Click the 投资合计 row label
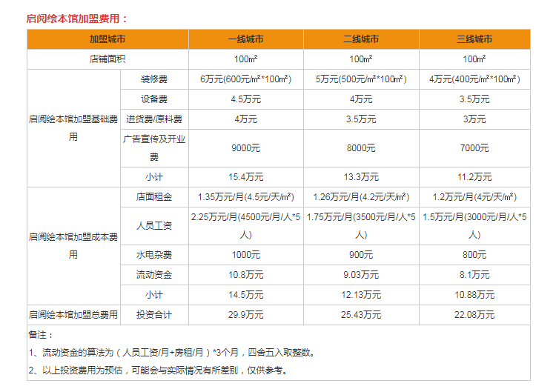Screen dimensions: 556x392 pos(153,315)
